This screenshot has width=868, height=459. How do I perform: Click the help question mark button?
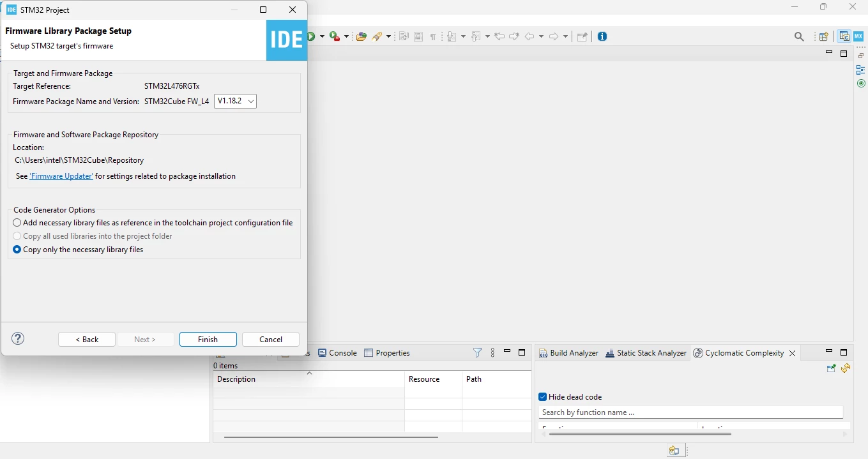(x=18, y=338)
